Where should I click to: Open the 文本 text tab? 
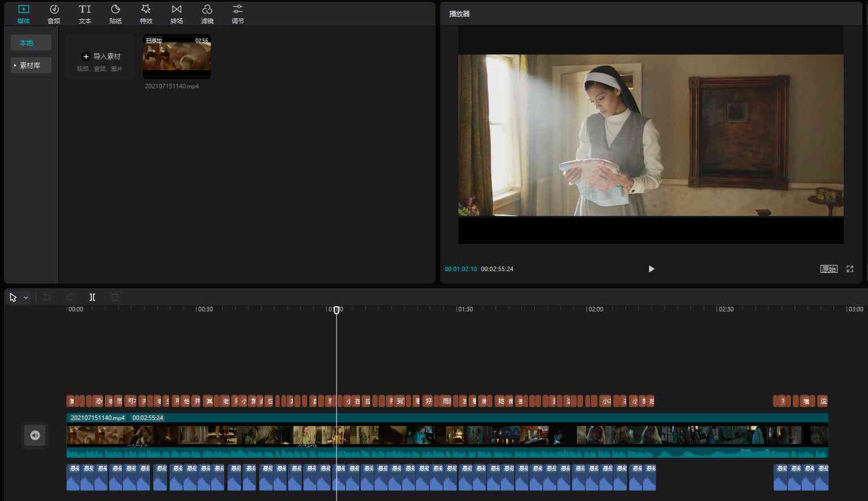coord(85,14)
